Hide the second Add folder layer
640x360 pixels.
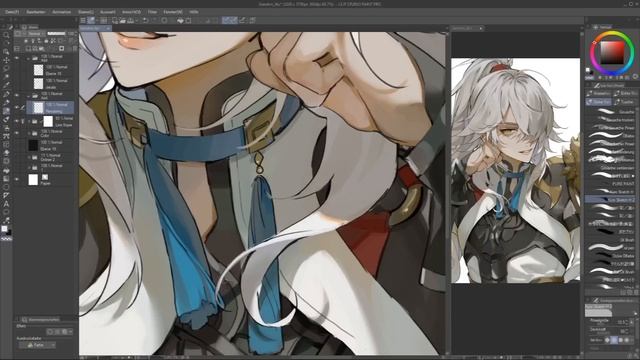[16, 96]
